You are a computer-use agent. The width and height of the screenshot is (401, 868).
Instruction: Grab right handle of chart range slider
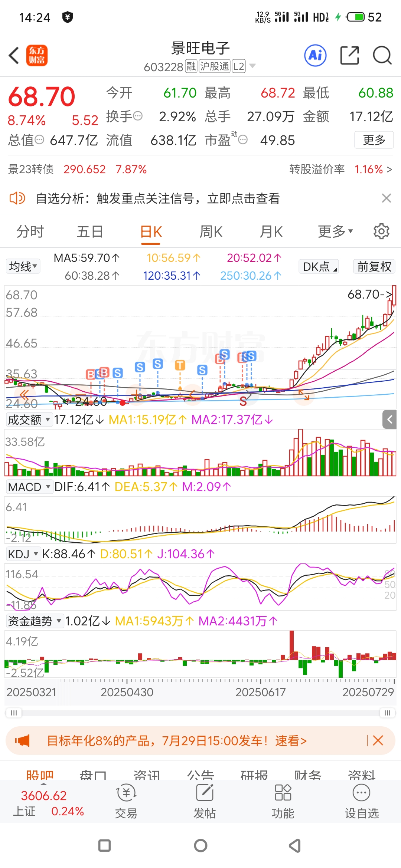tap(387, 713)
